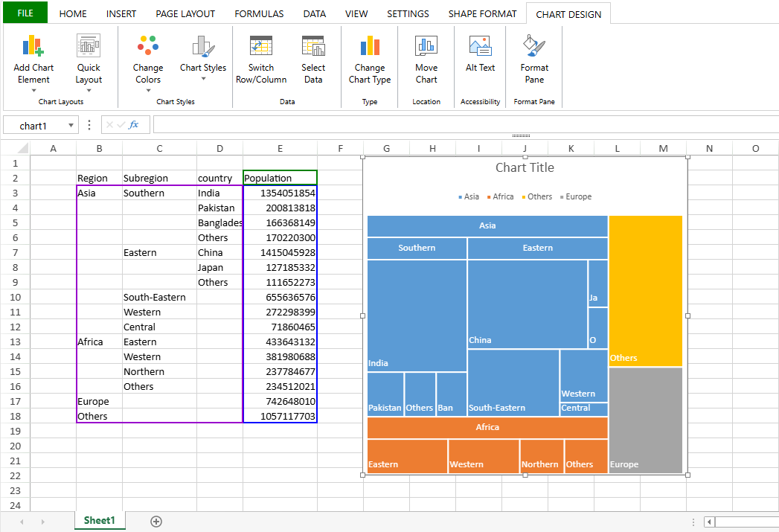Switch to the FORMULAS tab

coord(260,14)
